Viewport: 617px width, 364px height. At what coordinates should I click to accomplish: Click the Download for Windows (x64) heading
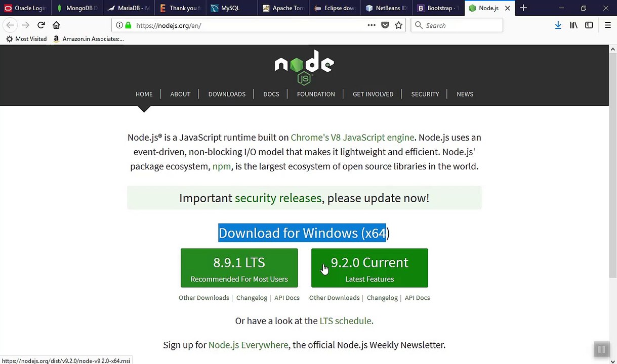(304, 233)
